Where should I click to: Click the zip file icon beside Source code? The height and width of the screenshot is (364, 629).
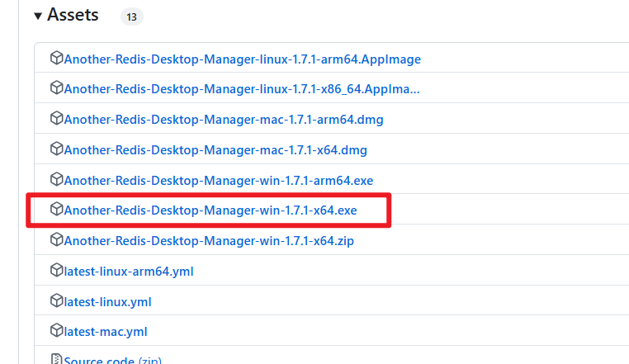[57, 359]
